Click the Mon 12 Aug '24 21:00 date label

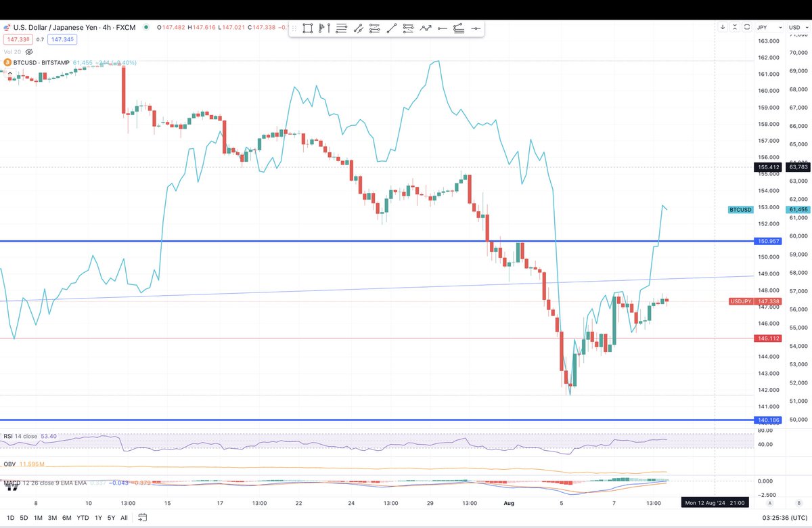[x=715, y=504]
